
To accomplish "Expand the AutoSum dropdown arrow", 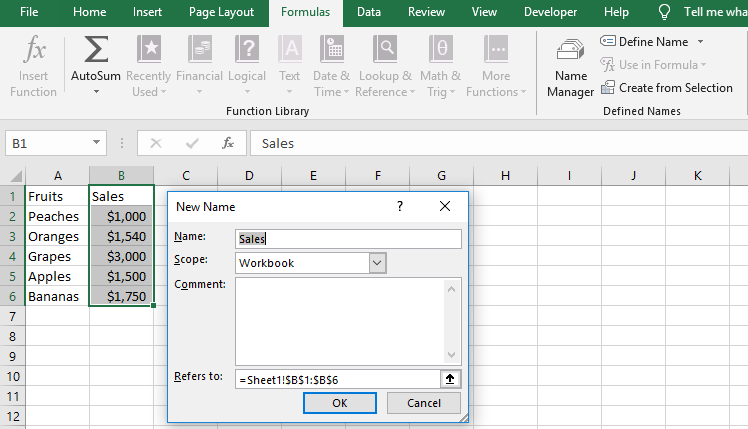I will coord(96,92).
